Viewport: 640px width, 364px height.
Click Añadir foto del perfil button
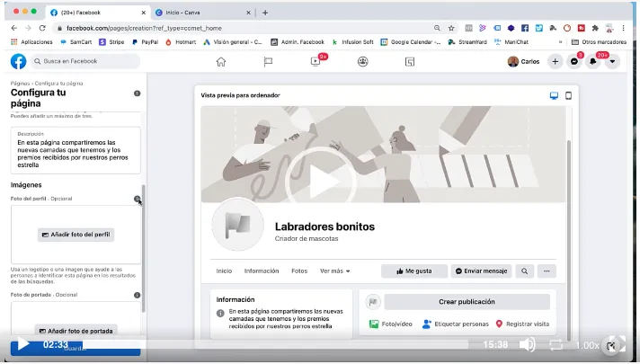pyautogui.click(x=76, y=235)
